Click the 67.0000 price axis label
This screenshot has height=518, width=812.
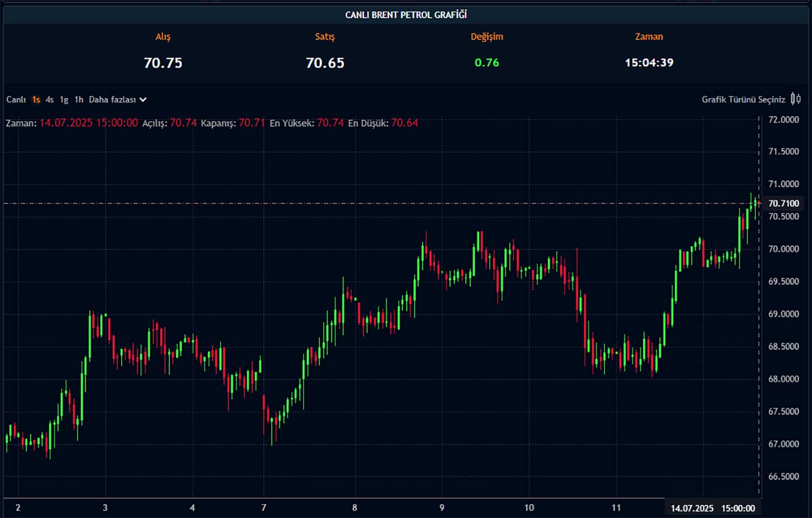click(783, 444)
